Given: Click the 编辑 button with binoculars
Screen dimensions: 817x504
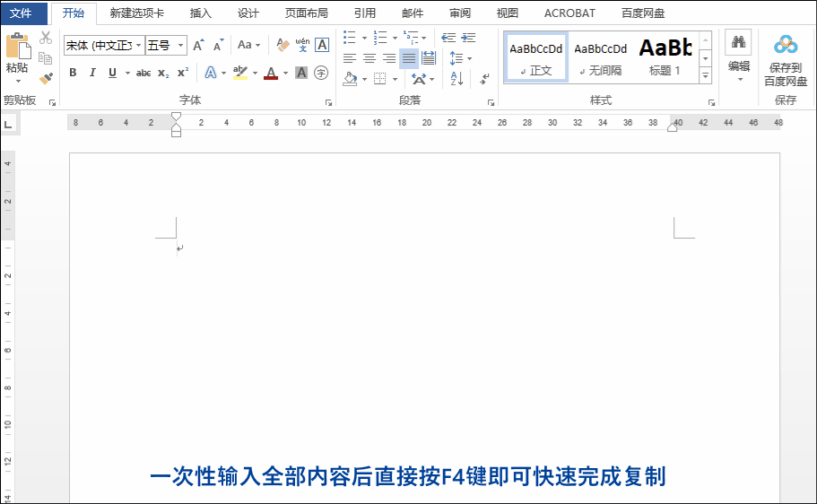Looking at the screenshot, I should click(x=738, y=56).
